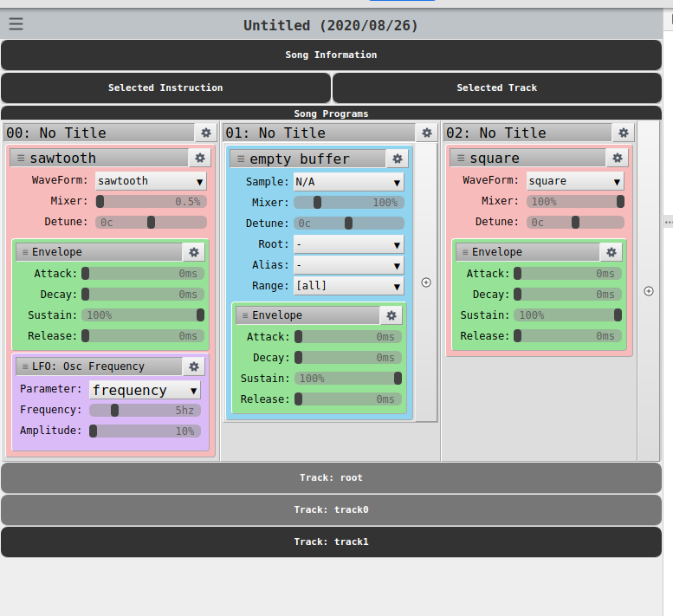Click the sawtooth Detune slider

pyautogui.click(x=151, y=223)
